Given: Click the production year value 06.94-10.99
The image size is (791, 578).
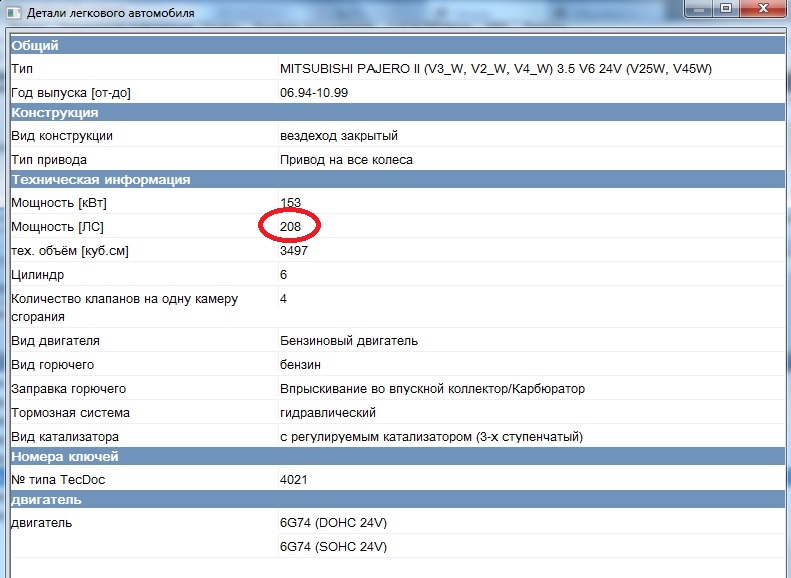Looking at the screenshot, I should (x=314, y=93).
